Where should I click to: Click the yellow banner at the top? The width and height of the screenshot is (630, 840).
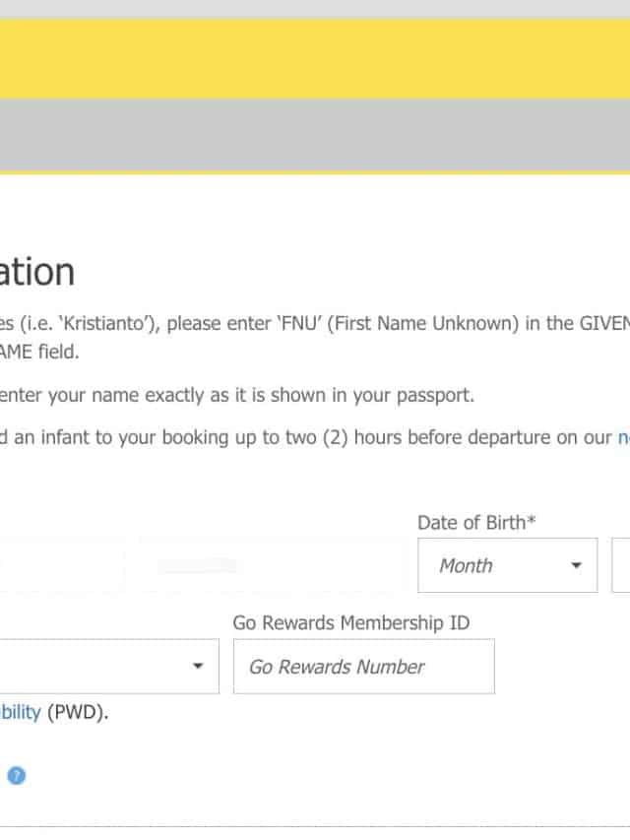[315, 59]
